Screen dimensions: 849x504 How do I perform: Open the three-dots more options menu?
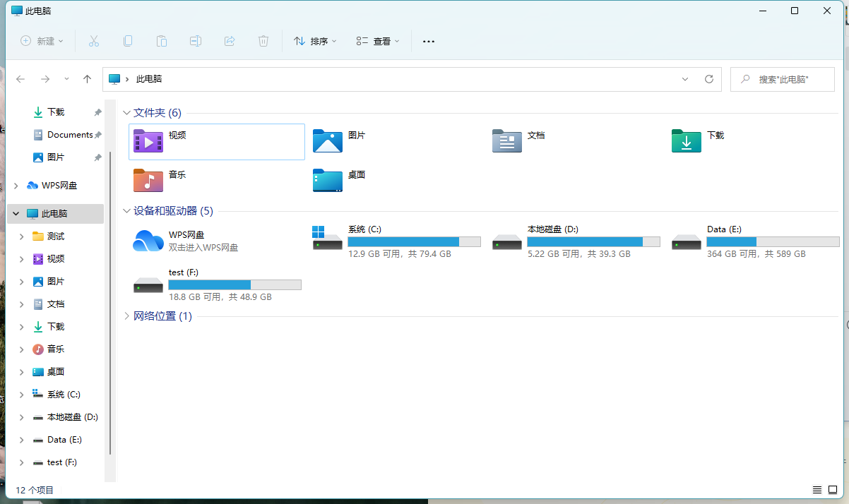click(x=428, y=41)
